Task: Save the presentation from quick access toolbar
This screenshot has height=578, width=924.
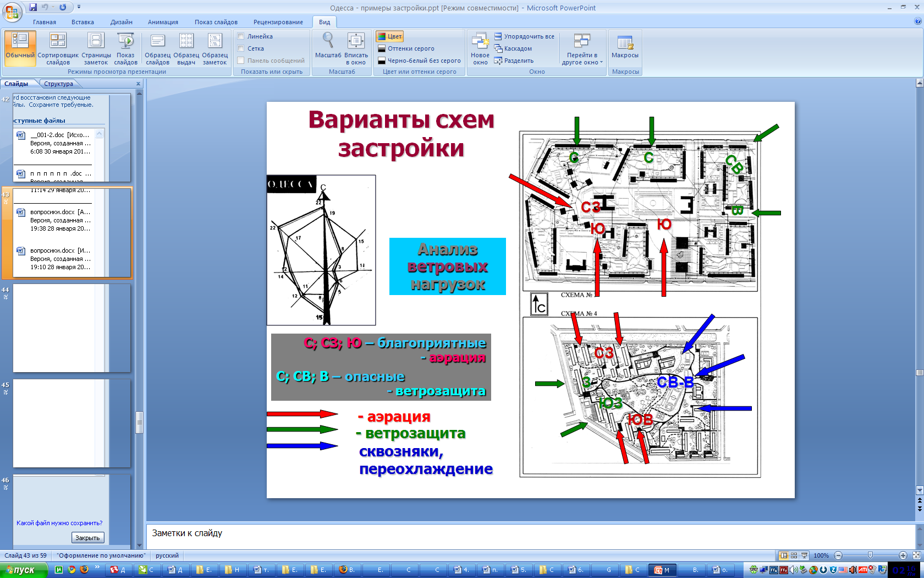Action: point(34,7)
